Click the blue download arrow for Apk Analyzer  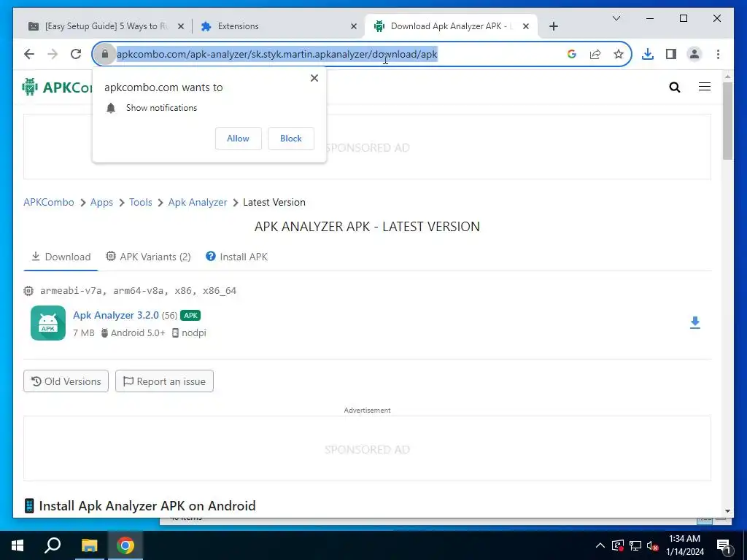tap(695, 323)
